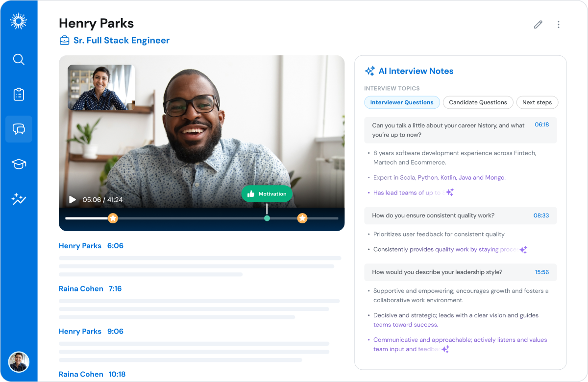Click the AI sparkle icon beside Interview Notes

tap(370, 71)
